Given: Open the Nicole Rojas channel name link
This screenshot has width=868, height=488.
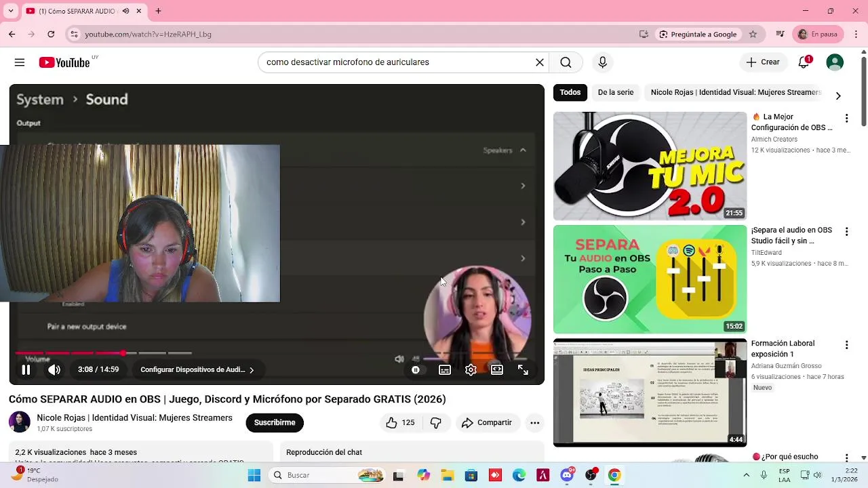Looking at the screenshot, I should pos(134,418).
